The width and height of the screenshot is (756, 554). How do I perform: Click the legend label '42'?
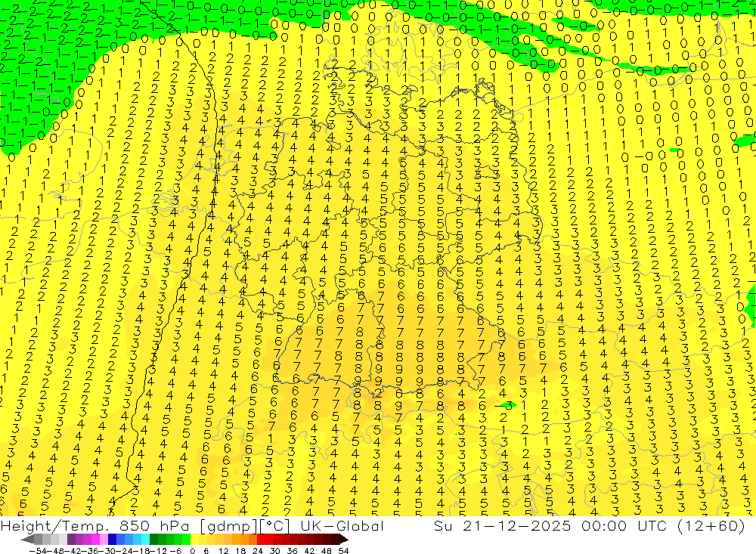[x=309, y=551]
